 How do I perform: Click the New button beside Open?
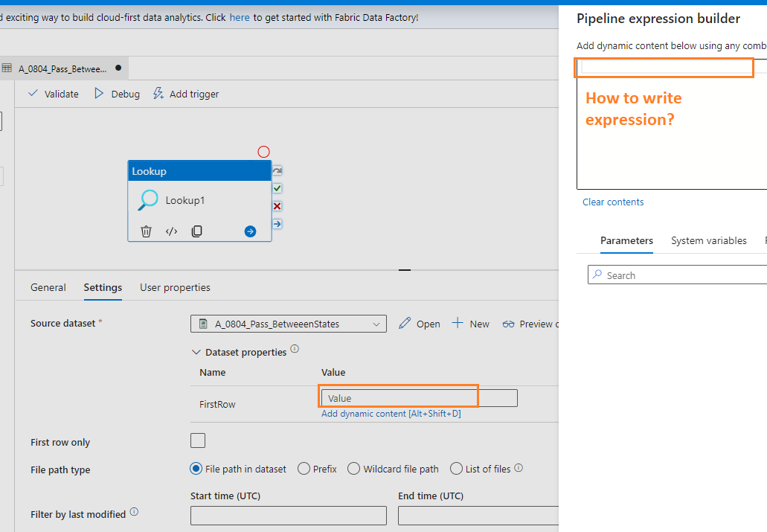(471, 323)
